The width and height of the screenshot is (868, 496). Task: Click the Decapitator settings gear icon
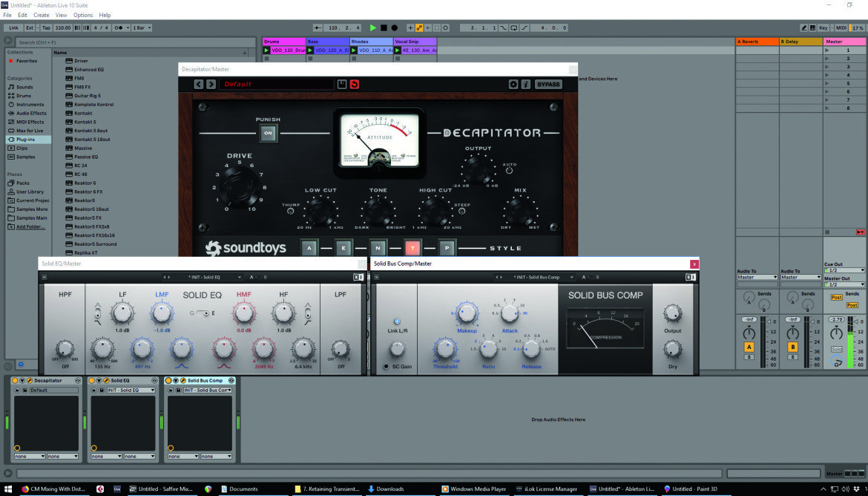[x=513, y=84]
